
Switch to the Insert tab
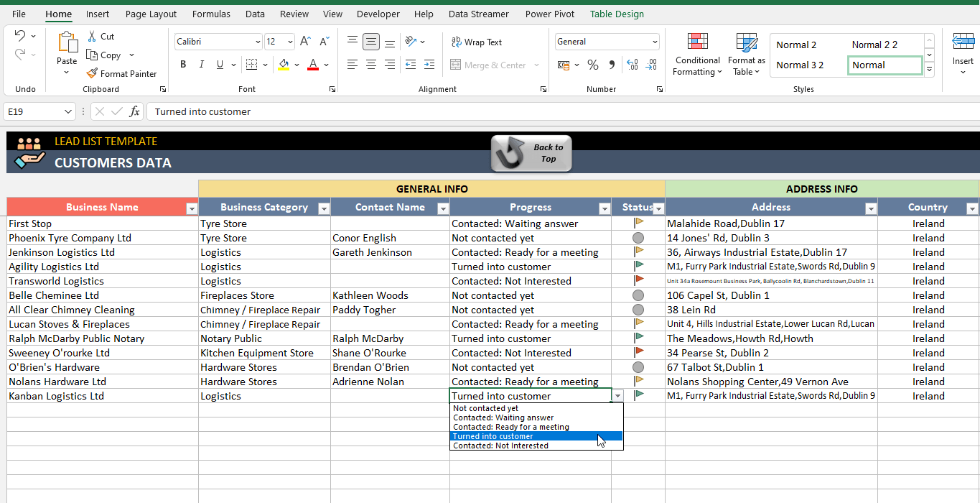coord(98,14)
